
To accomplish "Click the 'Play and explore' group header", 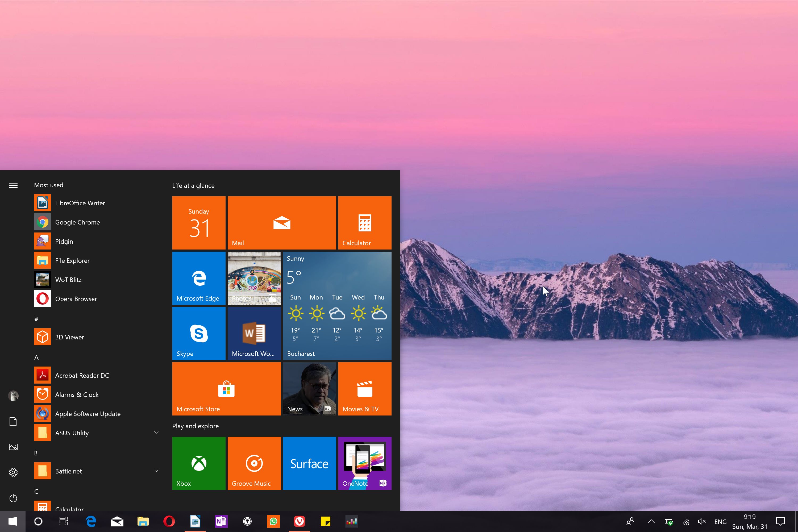I will point(196,426).
